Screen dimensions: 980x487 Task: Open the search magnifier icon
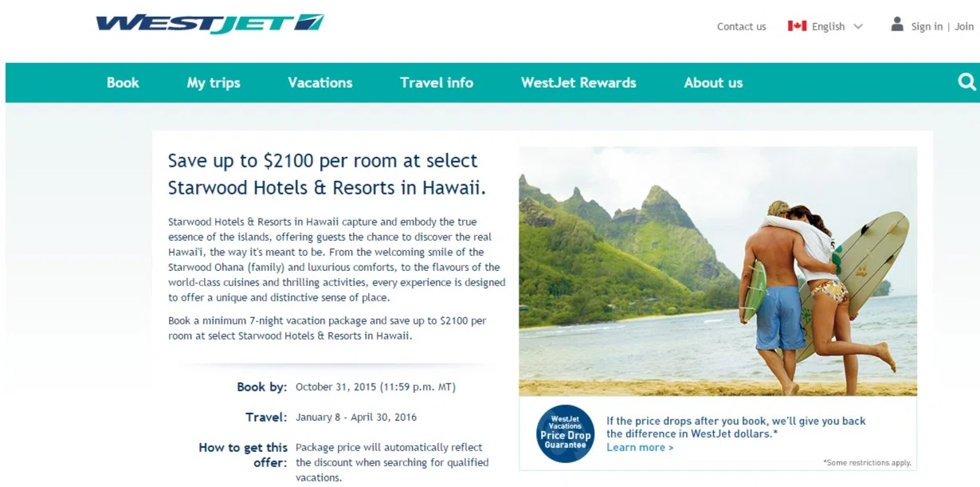[x=966, y=82]
